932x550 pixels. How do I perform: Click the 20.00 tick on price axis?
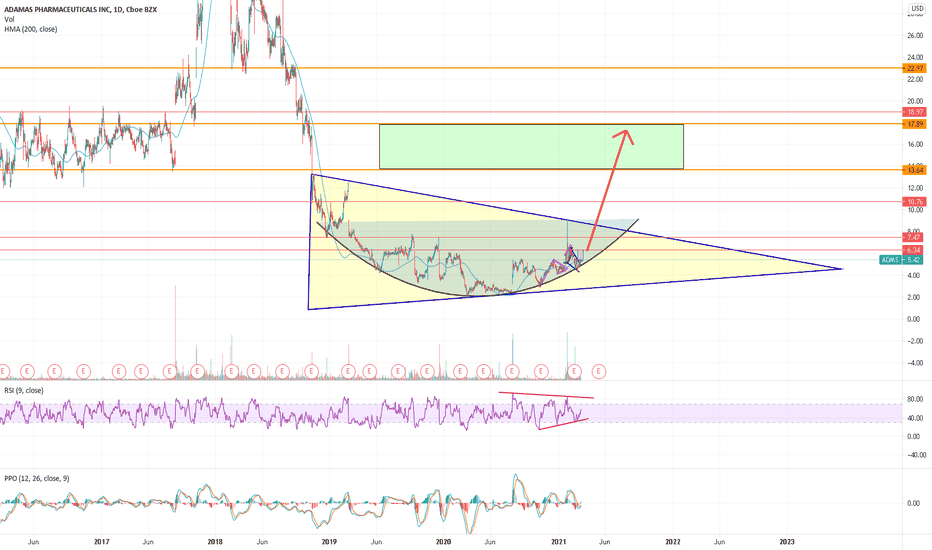click(915, 101)
